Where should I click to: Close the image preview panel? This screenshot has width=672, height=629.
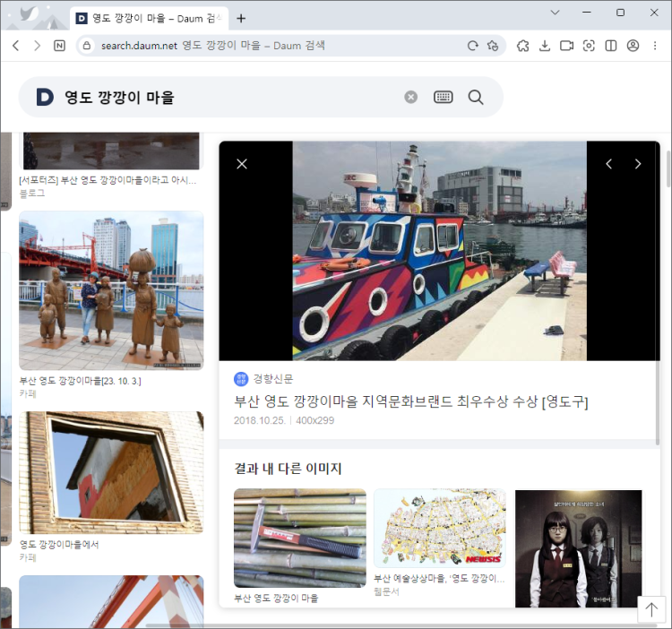point(242,164)
